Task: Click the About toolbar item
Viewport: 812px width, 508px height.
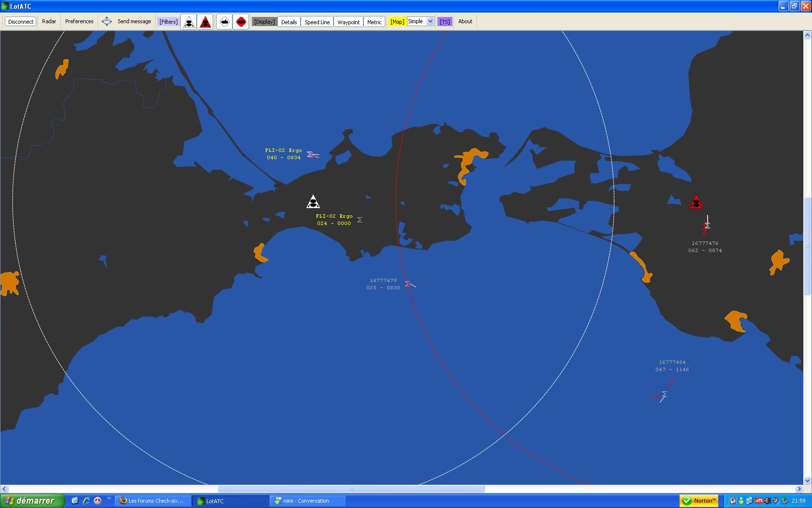Action: point(465,21)
